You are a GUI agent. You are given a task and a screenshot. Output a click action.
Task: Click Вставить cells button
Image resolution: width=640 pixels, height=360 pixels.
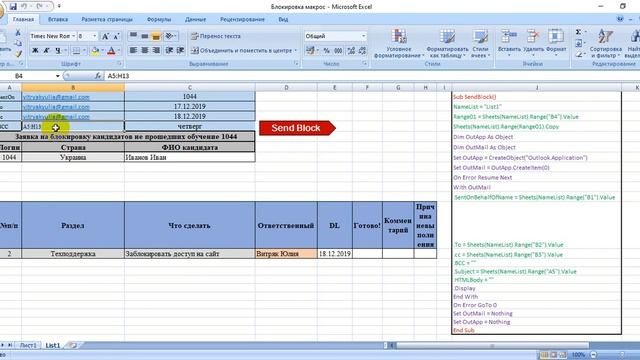pos(509,44)
